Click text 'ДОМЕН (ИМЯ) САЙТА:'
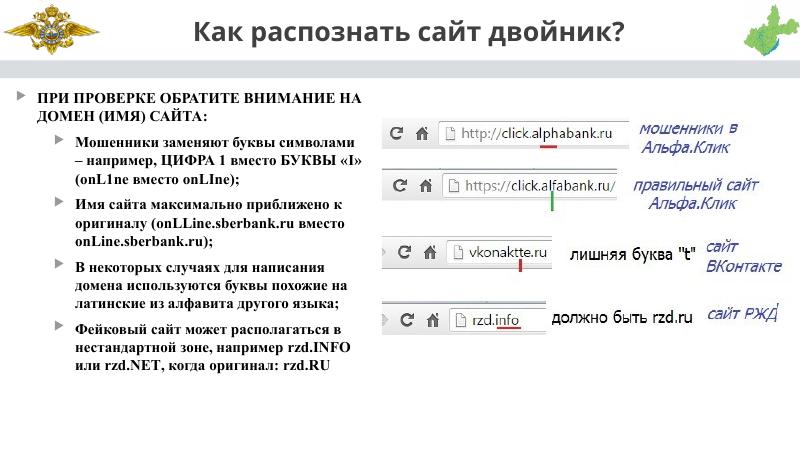Image resolution: width=800 pixels, height=451 pixels. point(122,116)
